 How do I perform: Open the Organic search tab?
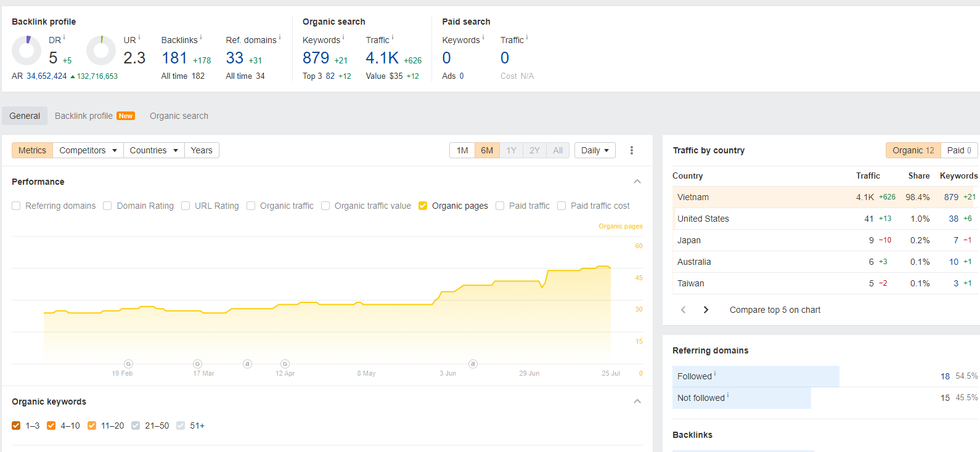pos(179,116)
